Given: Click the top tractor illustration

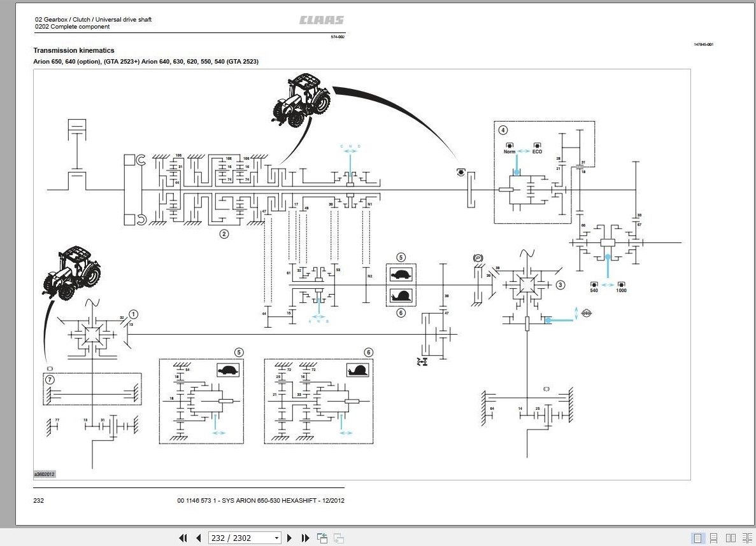Looking at the screenshot, I should (x=301, y=101).
